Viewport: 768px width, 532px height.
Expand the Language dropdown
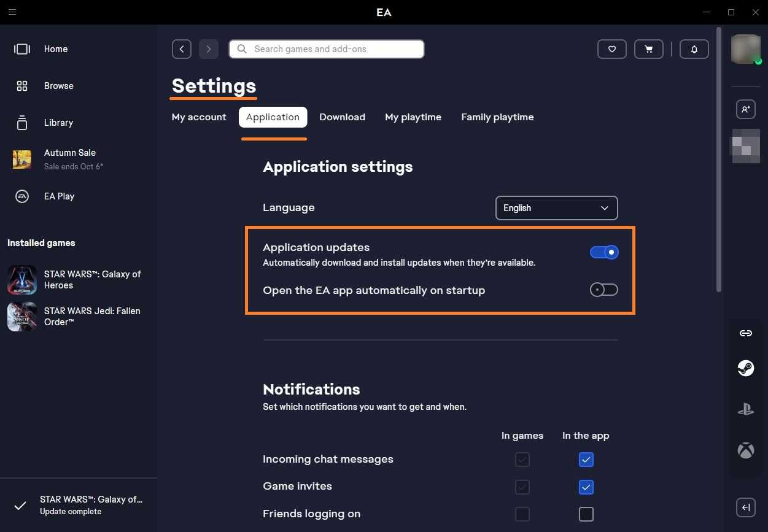(556, 208)
